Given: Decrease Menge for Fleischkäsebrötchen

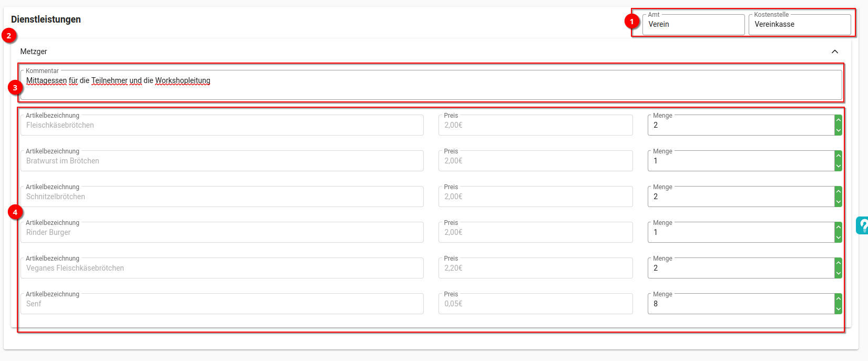Looking at the screenshot, I should [x=838, y=130].
